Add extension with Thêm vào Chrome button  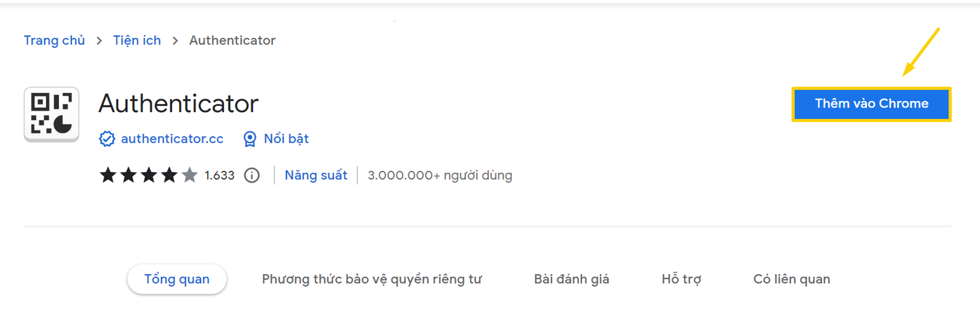pyautogui.click(x=871, y=104)
